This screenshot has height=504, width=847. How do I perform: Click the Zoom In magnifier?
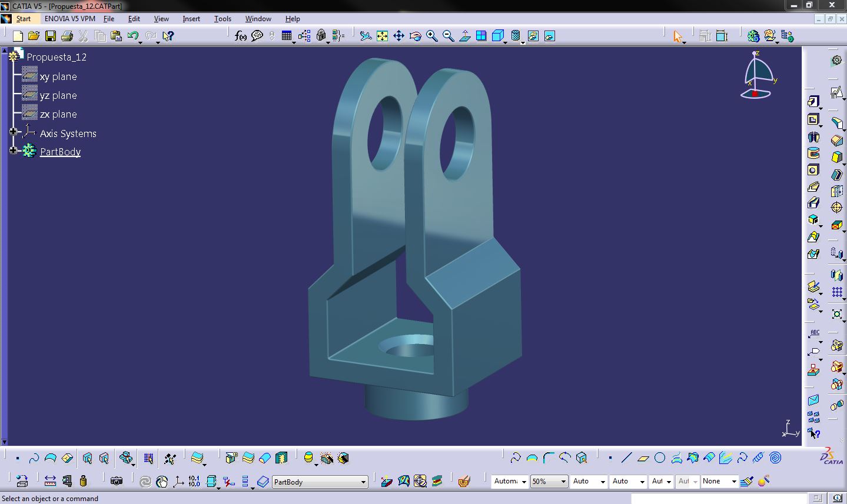pos(431,36)
